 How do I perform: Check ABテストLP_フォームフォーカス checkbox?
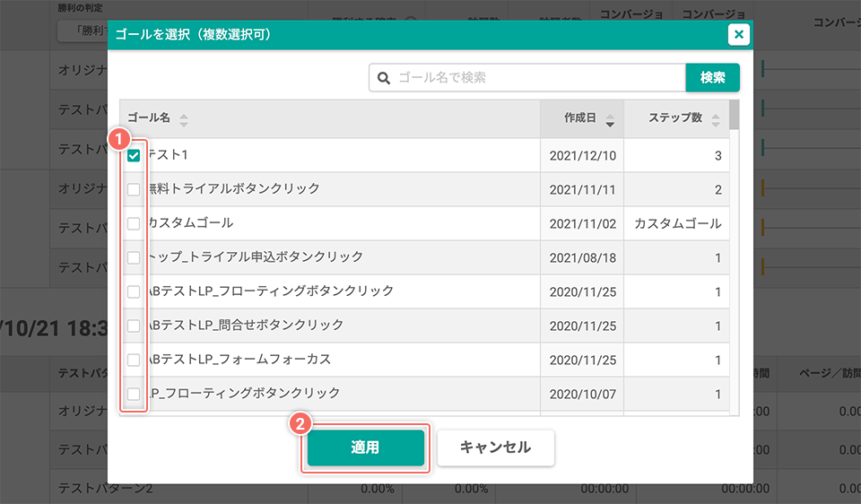pos(134,360)
